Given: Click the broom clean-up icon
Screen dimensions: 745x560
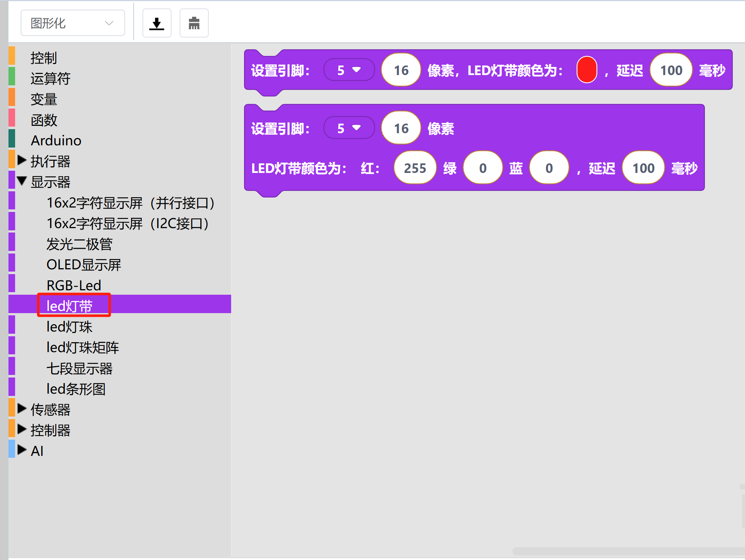Looking at the screenshot, I should point(194,24).
